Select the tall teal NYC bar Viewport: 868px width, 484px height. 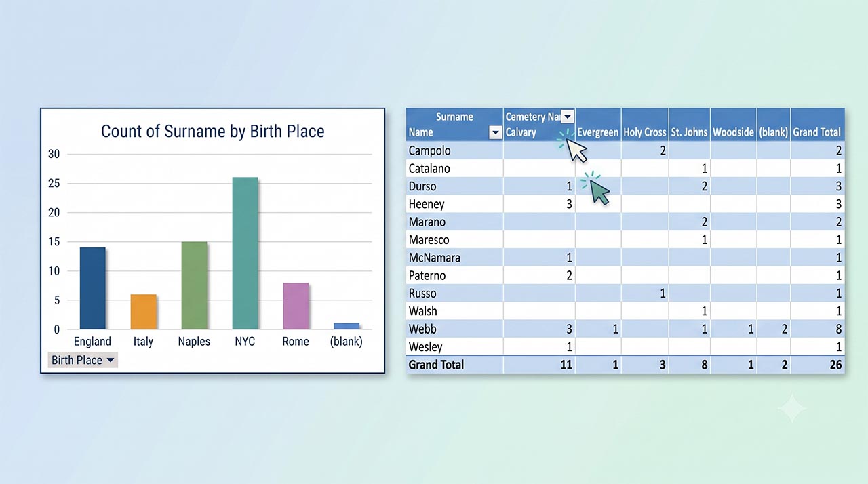pos(245,254)
